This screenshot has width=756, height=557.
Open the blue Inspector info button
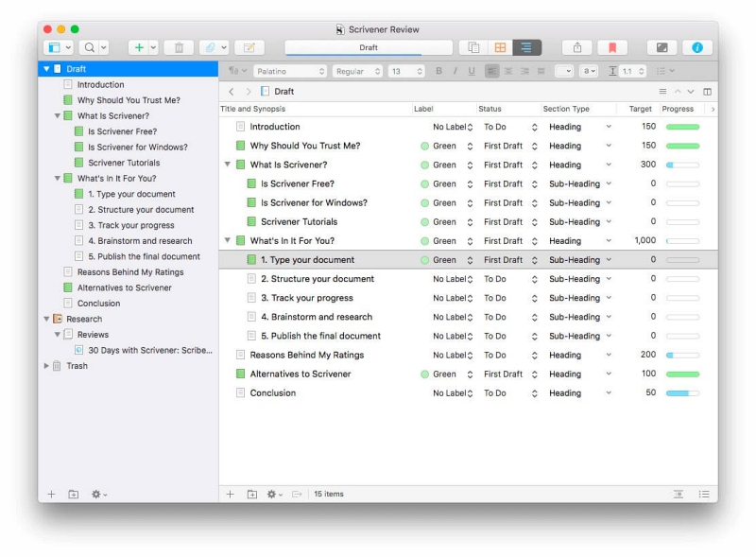(x=697, y=47)
